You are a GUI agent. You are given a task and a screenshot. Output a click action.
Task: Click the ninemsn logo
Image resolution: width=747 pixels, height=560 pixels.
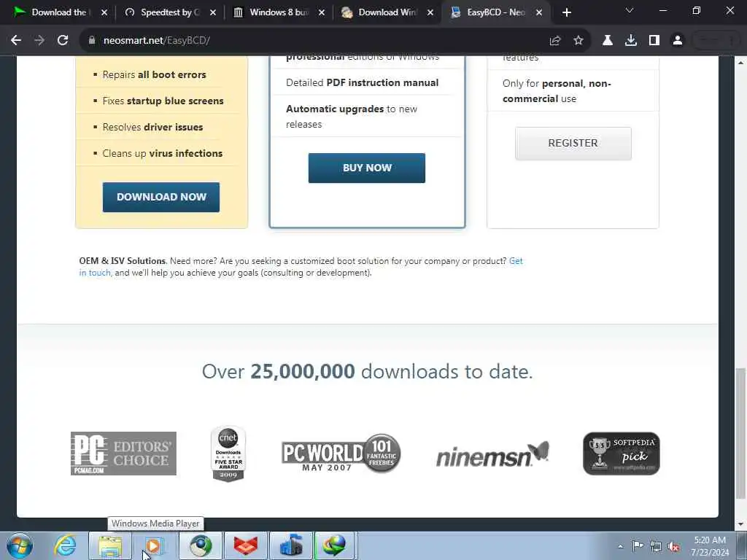(492, 454)
